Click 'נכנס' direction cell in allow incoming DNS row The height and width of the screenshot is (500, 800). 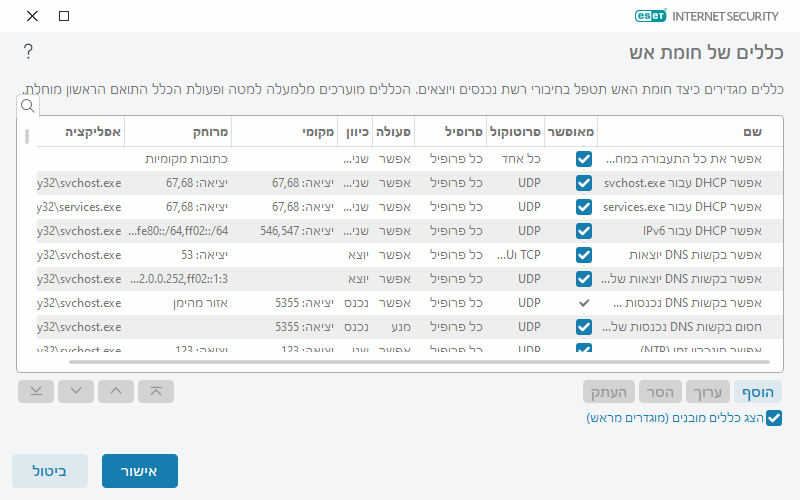pos(357,303)
